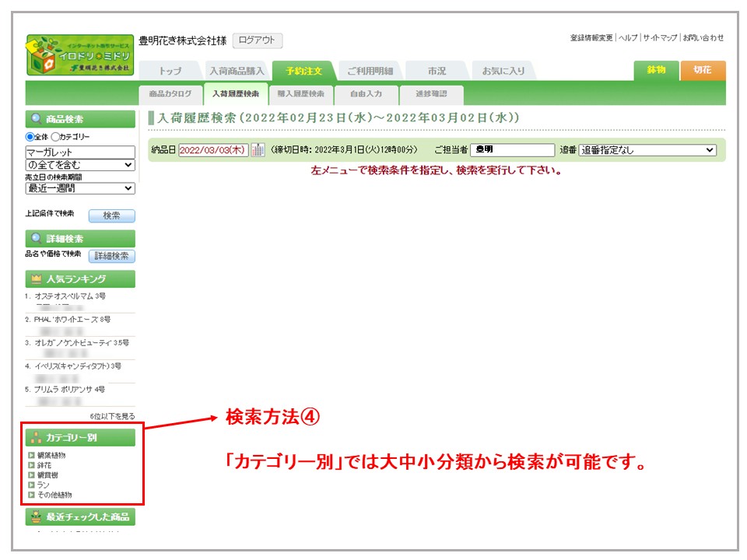Click the arrow icon beside 観賞樹
The height and width of the screenshot is (560, 747).
point(31,474)
